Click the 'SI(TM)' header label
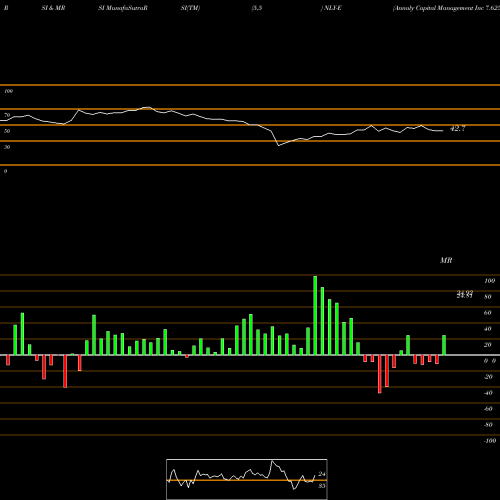 point(190,8)
